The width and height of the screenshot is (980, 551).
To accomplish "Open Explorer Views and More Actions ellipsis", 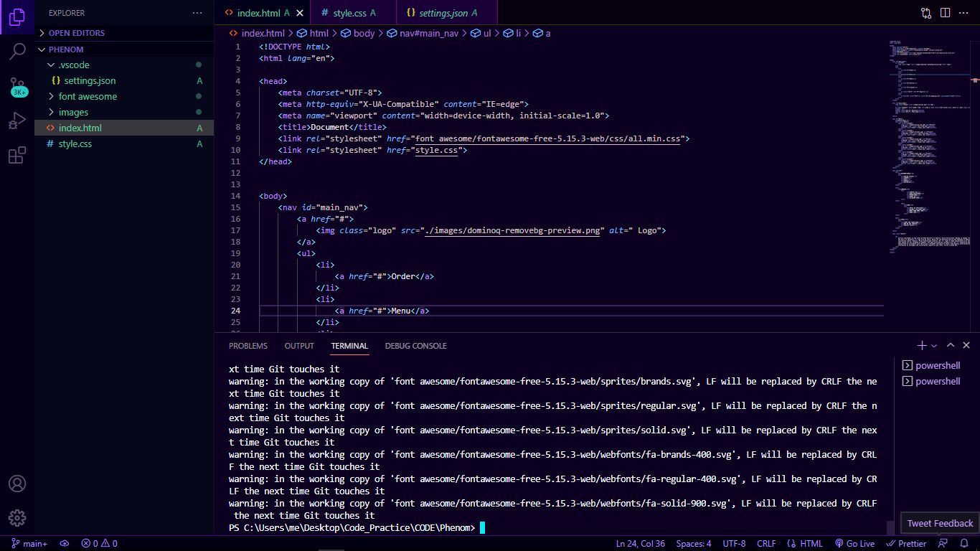I will pyautogui.click(x=197, y=13).
